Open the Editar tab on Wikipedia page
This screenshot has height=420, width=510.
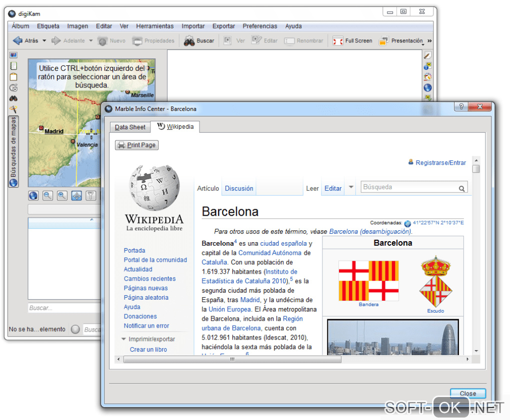coord(333,188)
